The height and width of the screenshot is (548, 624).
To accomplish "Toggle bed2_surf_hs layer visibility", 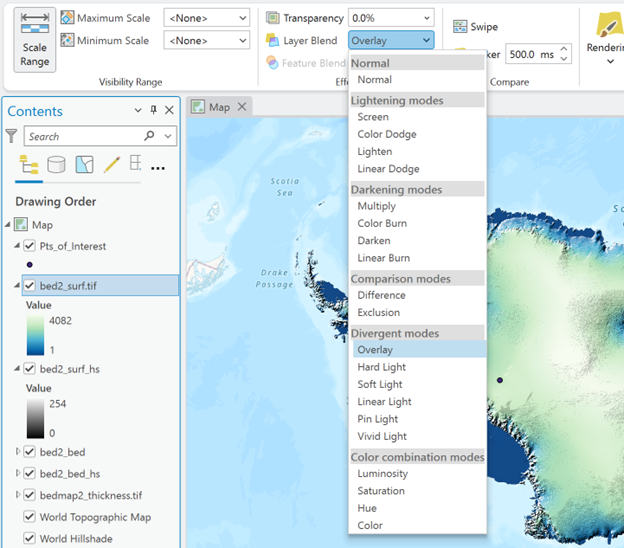I will 29,369.
